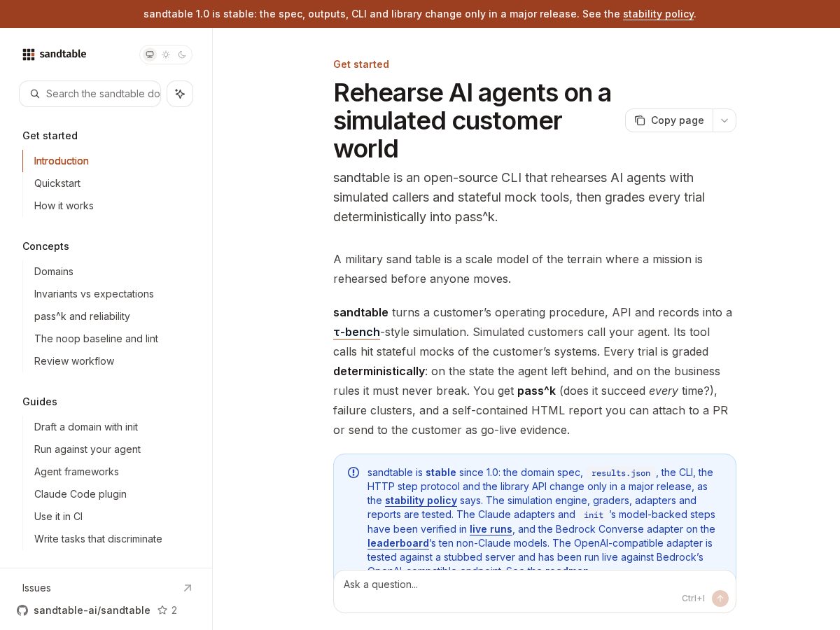Click the sandtable grid logo icon

(29, 55)
